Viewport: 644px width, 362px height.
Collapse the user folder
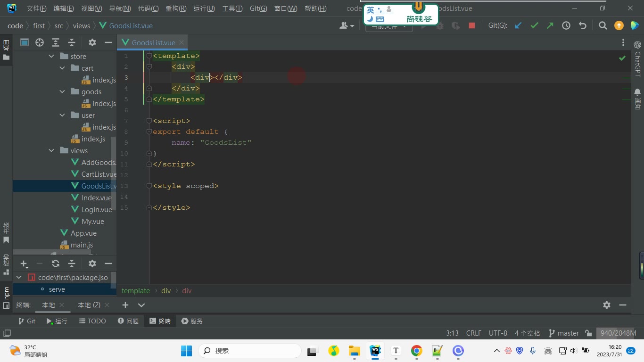coord(62,115)
